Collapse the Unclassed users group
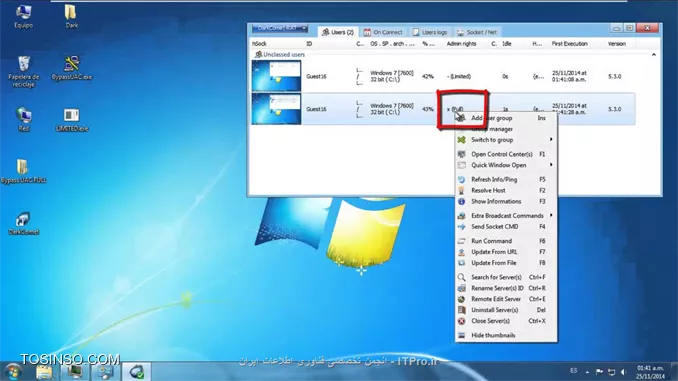 654,54
